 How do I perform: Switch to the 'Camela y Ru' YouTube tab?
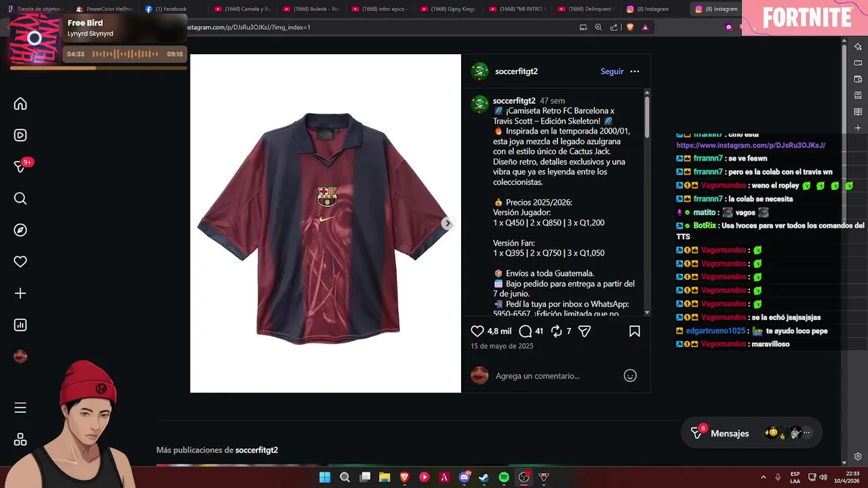[x=241, y=9]
